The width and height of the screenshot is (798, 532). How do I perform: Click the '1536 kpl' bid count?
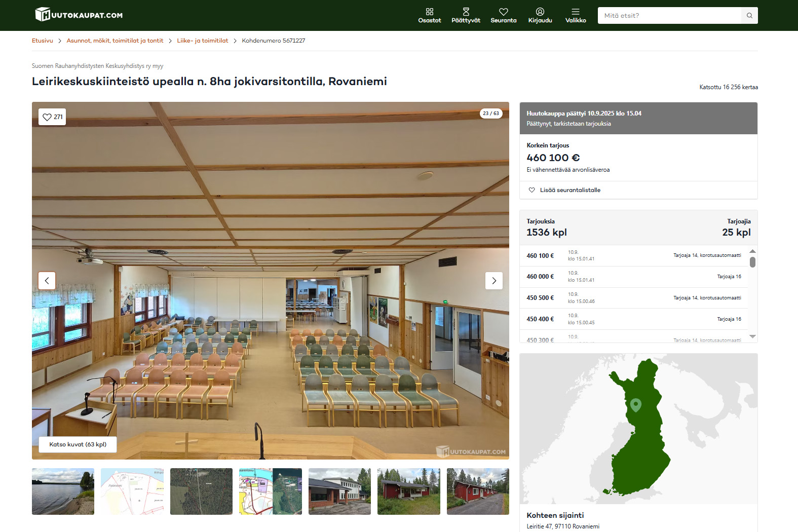(547, 232)
